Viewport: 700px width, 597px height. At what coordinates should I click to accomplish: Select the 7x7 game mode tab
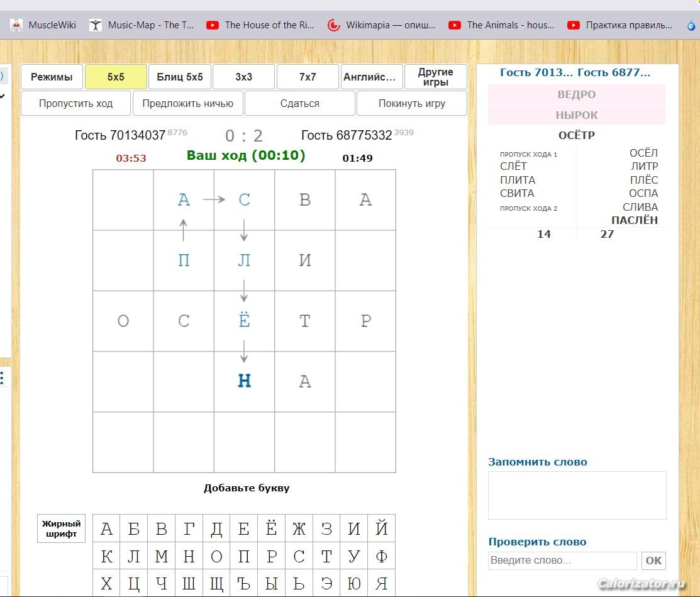coord(308,77)
